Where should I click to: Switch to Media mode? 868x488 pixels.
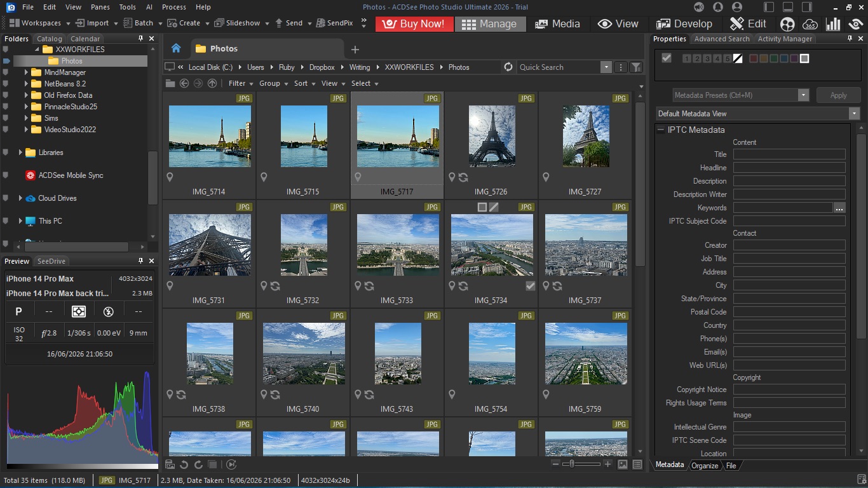[x=557, y=24]
